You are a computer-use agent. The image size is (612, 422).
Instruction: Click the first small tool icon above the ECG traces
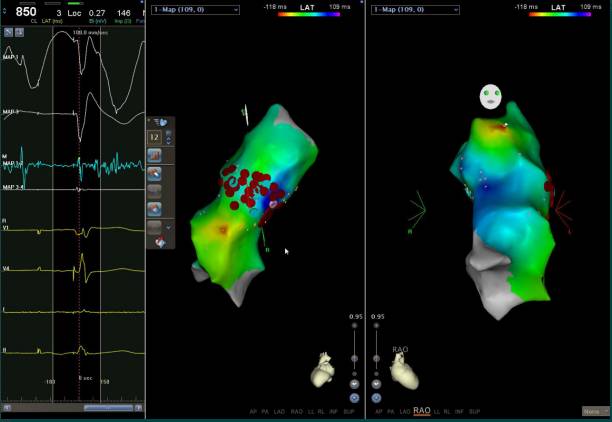click(x=7, y=33)
